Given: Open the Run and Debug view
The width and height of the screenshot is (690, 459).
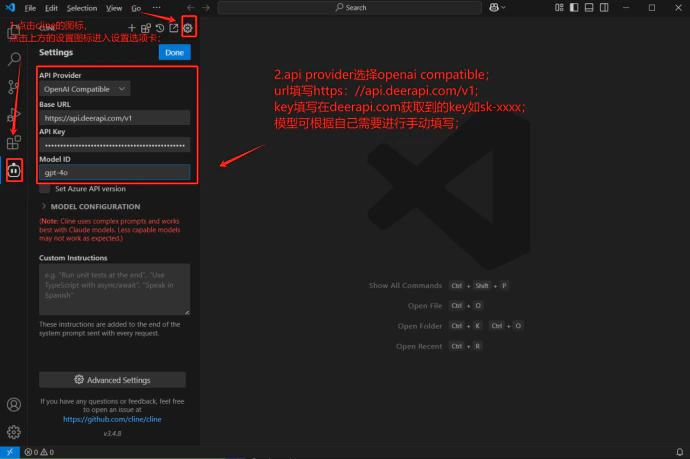Looking at the screenshot, I should (14, 115).
